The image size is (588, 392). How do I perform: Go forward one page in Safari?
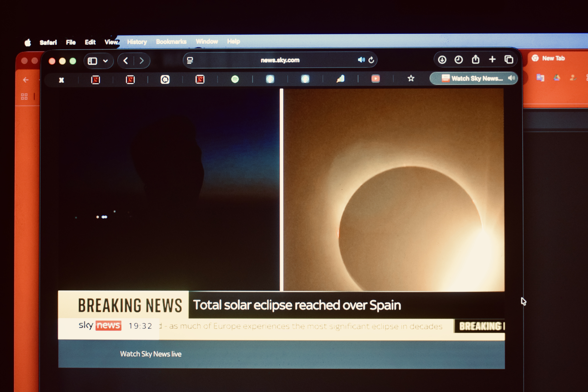coord(142,61)
